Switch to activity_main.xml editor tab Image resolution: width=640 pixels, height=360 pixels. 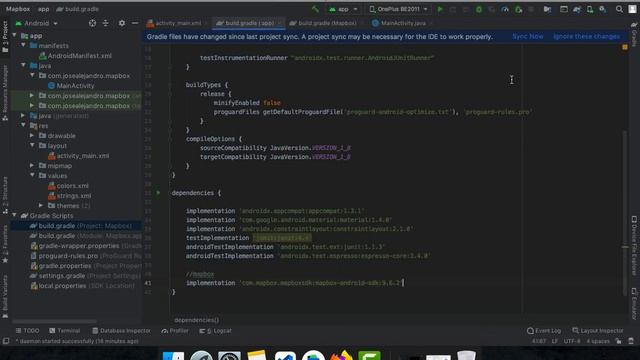click(x=178, y=23)
